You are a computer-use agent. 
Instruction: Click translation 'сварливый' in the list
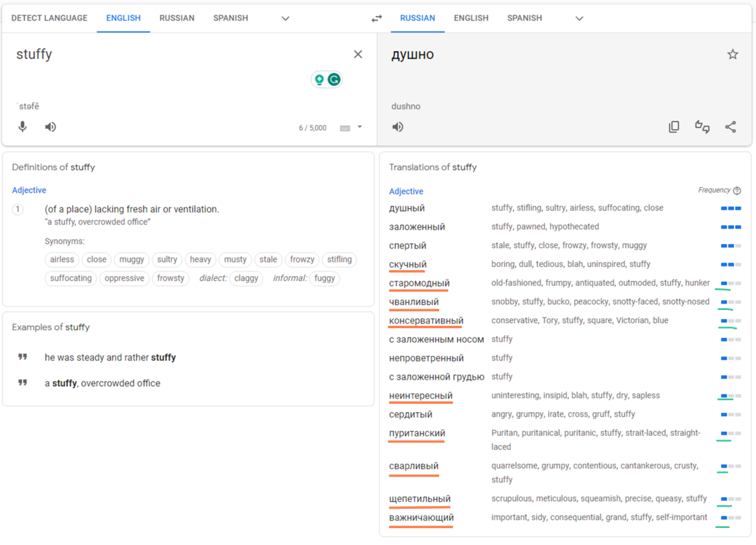pos(414,466)
